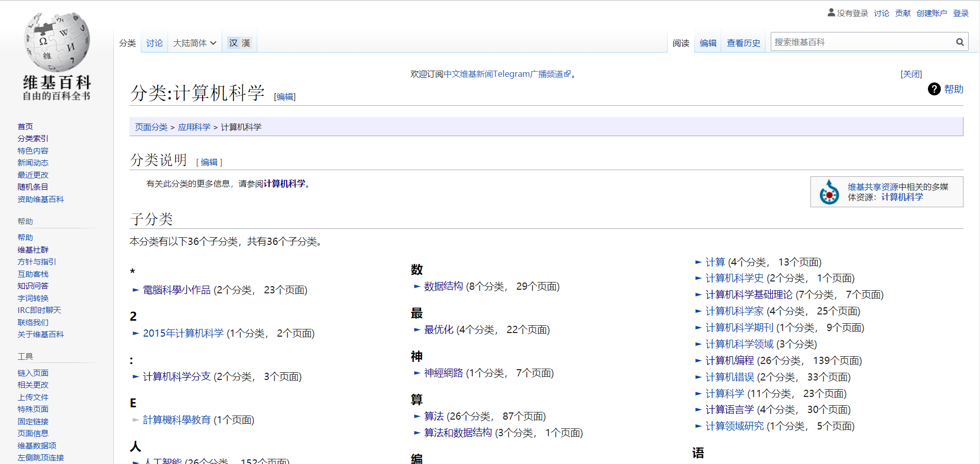Click the 应用科学 breadcrumb link
The width and height of the screenshot is (980, 464).
[x=194, y=127]
